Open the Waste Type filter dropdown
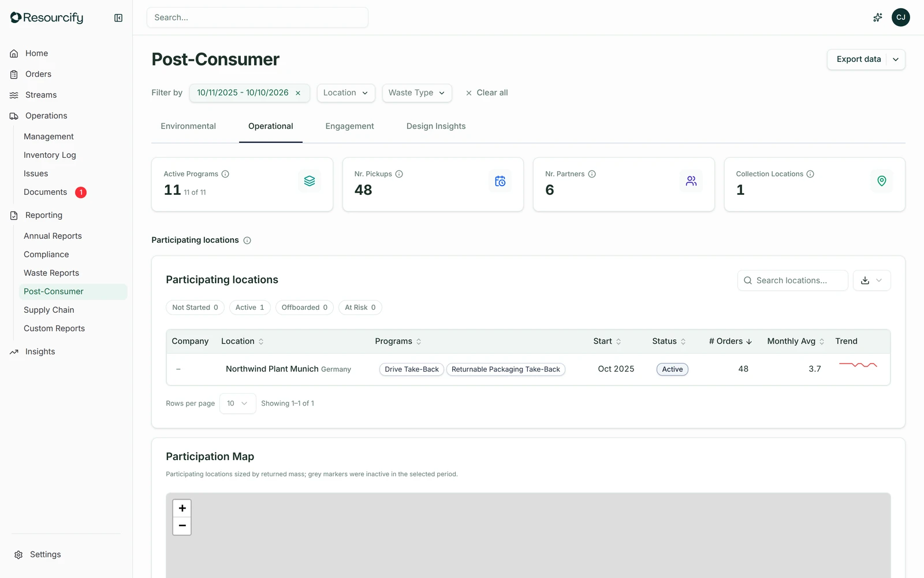The image size is (924, 578). coord(417,93)
